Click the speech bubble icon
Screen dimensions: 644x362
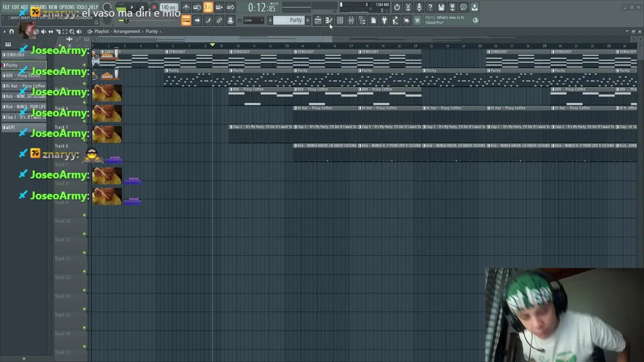tap(463, 7)
